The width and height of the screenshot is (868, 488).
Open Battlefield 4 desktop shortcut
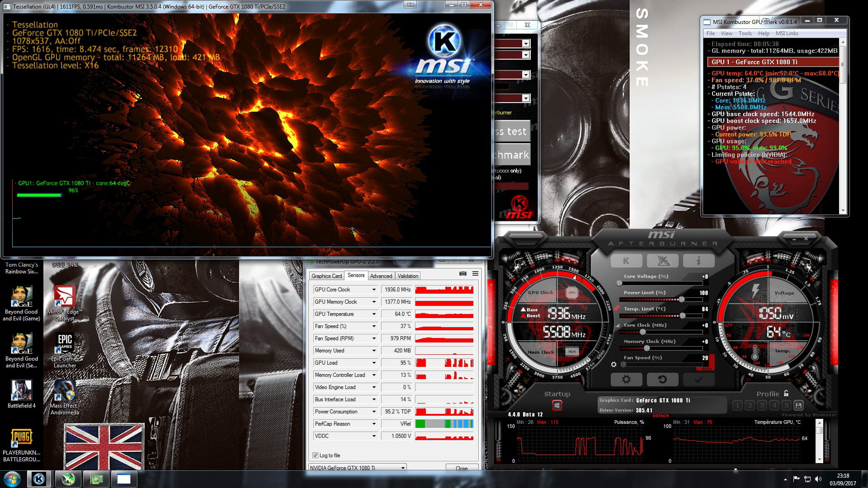[x=21, y=394]
